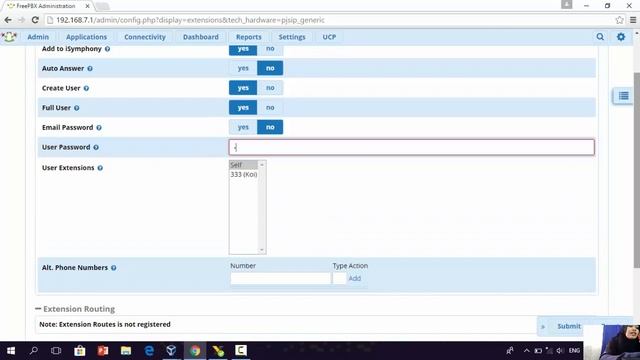Open Windows taskbar search
640x360 pixels.
34,351
